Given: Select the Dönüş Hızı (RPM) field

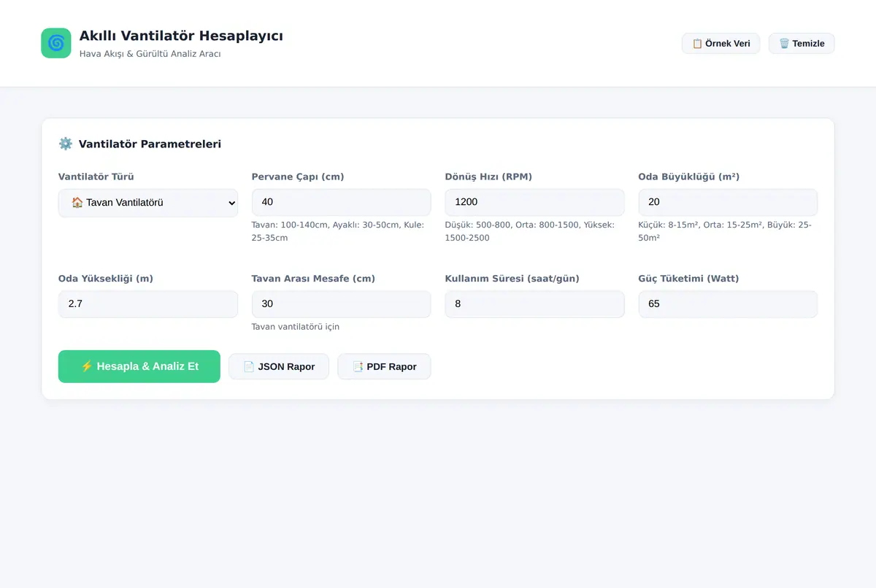Looking at the screenshot, I should click(x=535, y=202).
